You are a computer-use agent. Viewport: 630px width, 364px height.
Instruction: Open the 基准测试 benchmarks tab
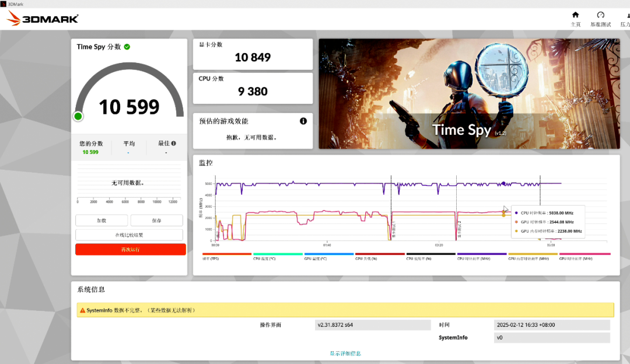pyautogui.click(x=600, y=19)
